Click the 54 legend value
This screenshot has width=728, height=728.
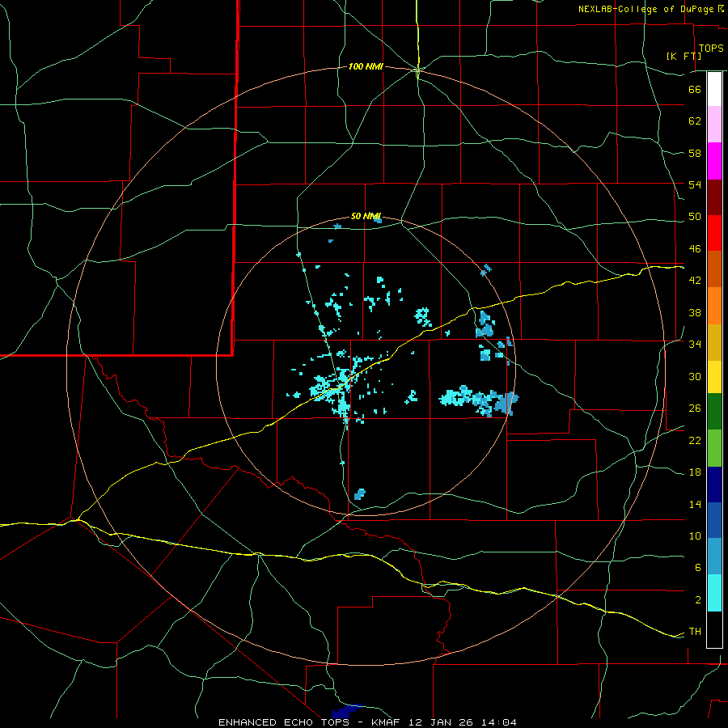[695, 184]
